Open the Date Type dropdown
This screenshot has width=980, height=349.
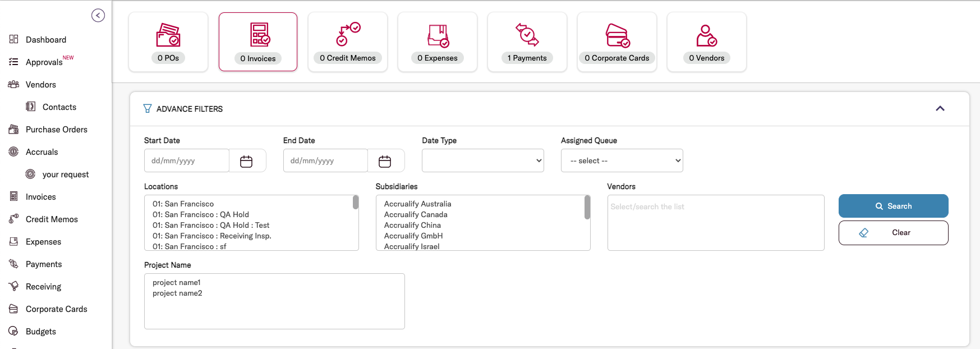482,160
